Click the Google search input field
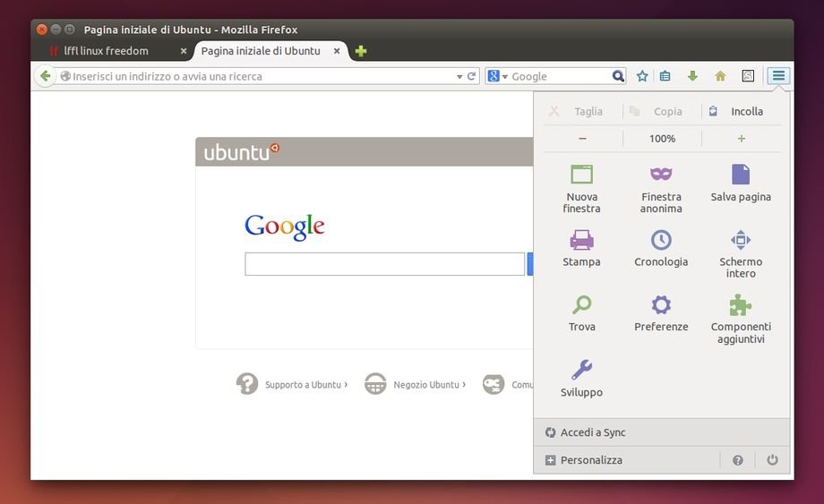Screen dimensions: 824x504 coord(384,264)
